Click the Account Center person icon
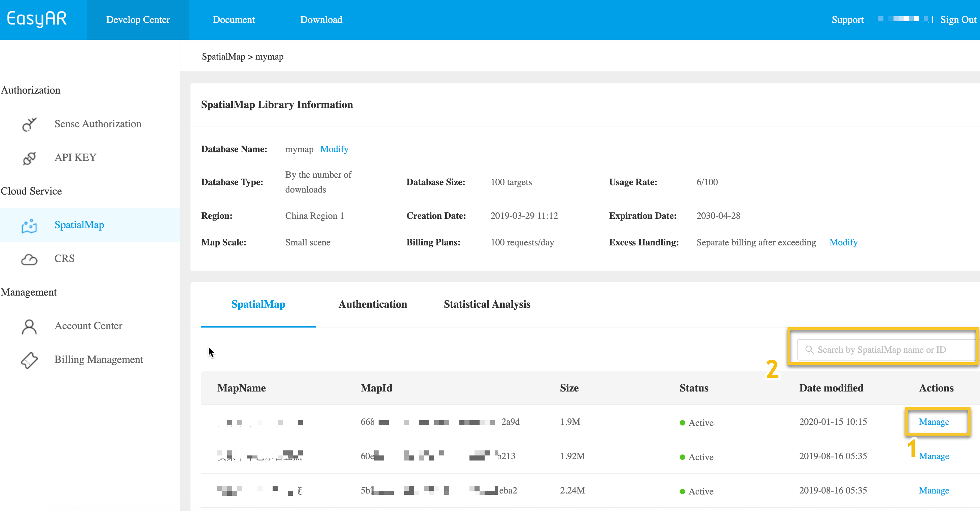Image resolution: width=980 pixels, height=511 pixels. (x=29, y=327)
